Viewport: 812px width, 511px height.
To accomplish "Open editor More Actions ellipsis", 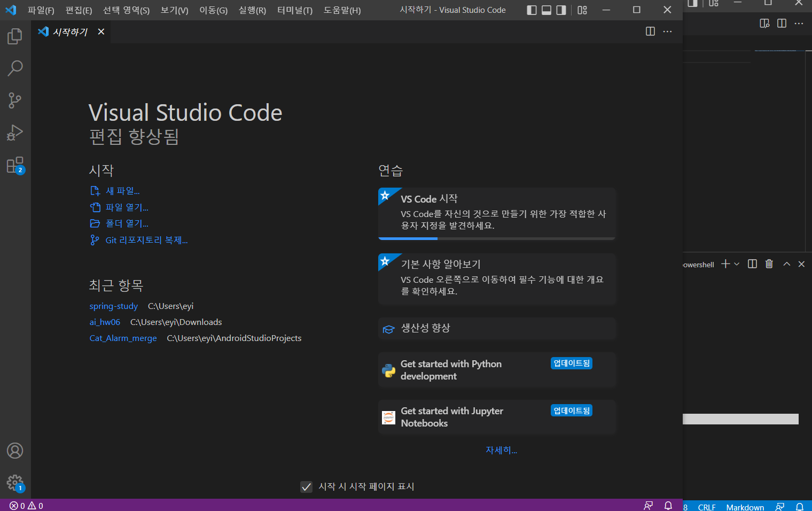I will point(667,32).
